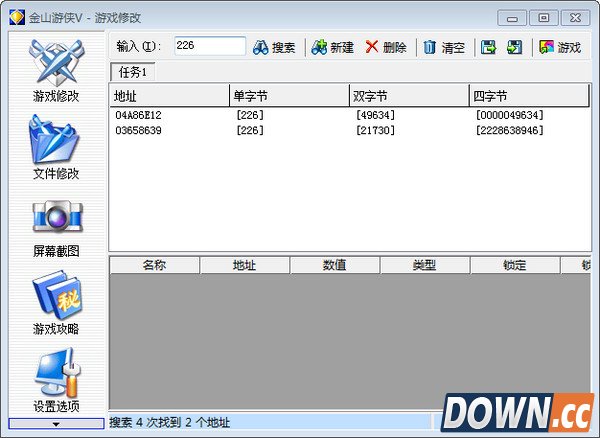Click the 新建 toolbar button

(332, 47)
